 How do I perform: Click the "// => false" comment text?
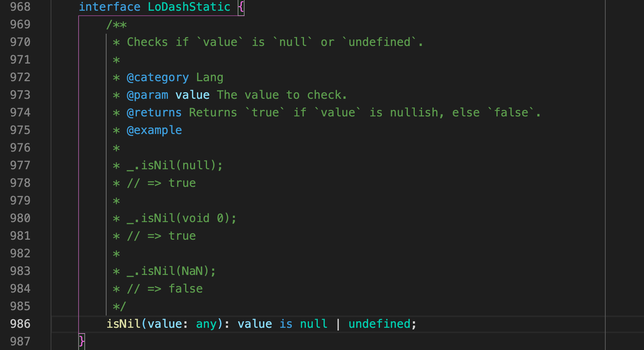(x=165, y=289)
